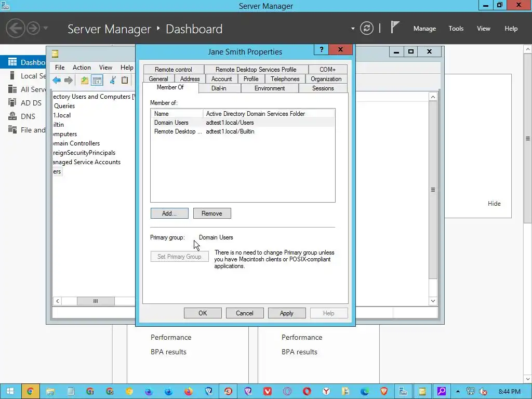
Task: Click Cancel in Jane Smith Properties
Action: (245, 313)
